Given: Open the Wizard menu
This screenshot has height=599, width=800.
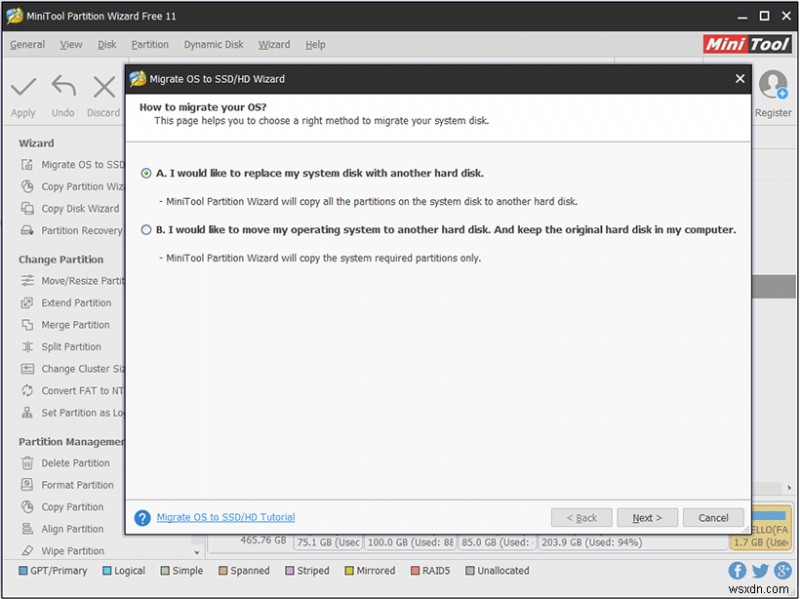Looking at the screenshot, I should click(274, 44).
